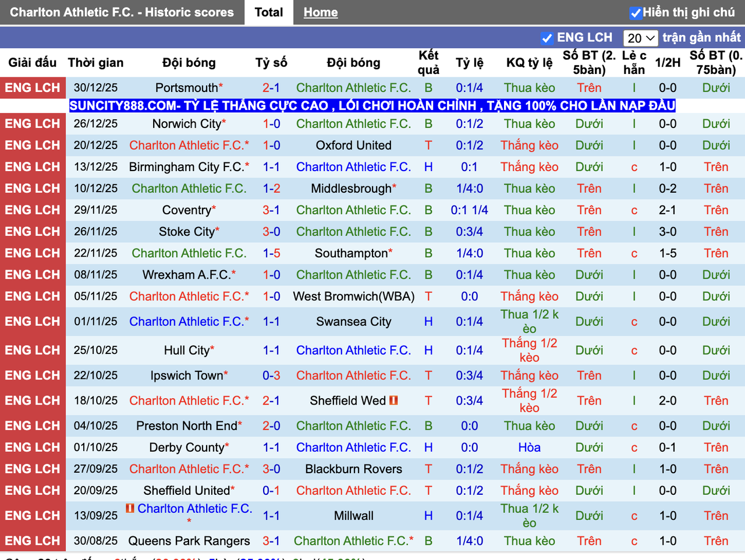
Task: Select West Bromwich(WBA) team name
Action: (354, 296)
